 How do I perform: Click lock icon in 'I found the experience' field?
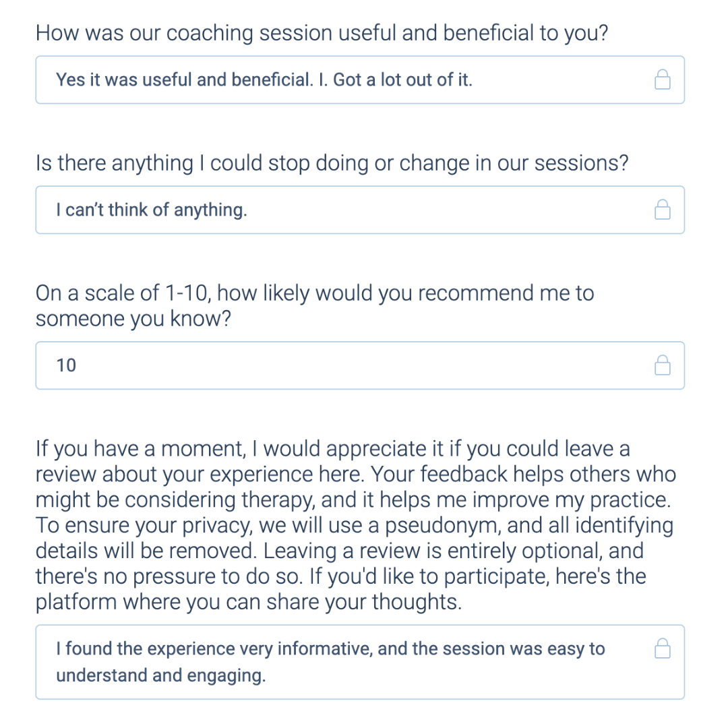tap(662, 648)
